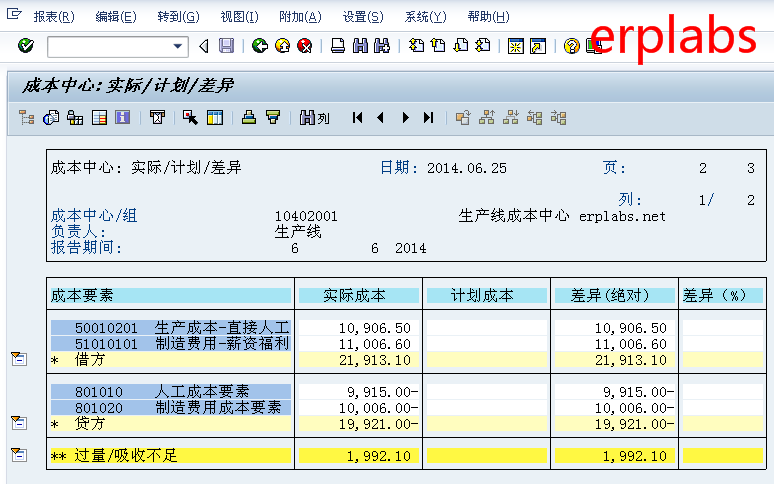The width and height of the screenshot is (774, 484).
Task: Click the last greyed hierarchy icon
Action: click(558, 117)
